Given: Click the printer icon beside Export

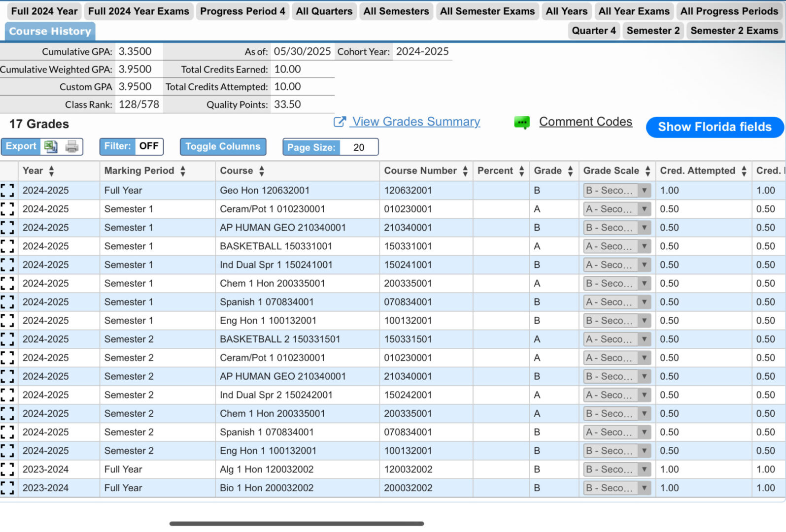Looking at the screenshot, I should (72, 146).
